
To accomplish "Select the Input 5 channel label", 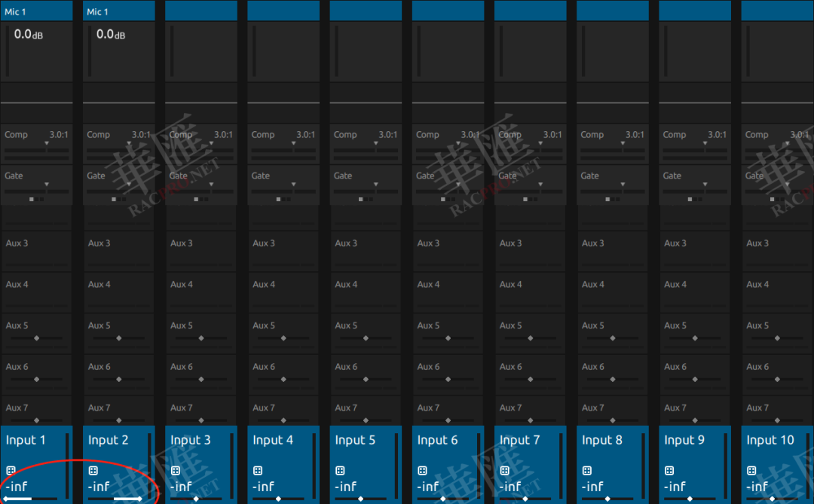I will [355, 440].
